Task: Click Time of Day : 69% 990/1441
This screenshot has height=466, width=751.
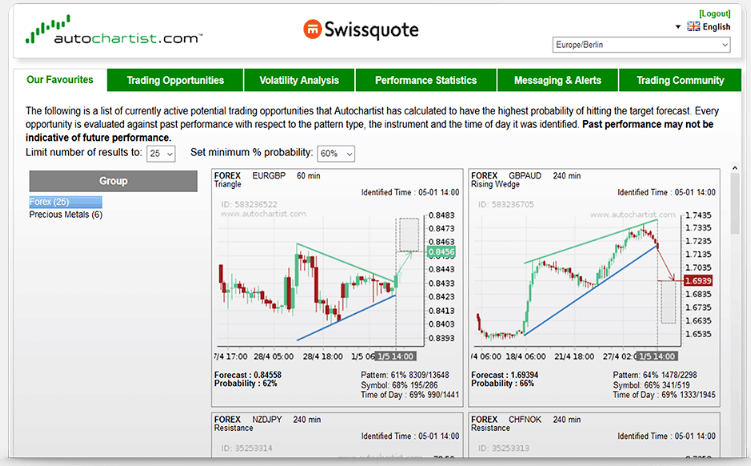Action: coord(410,395)
